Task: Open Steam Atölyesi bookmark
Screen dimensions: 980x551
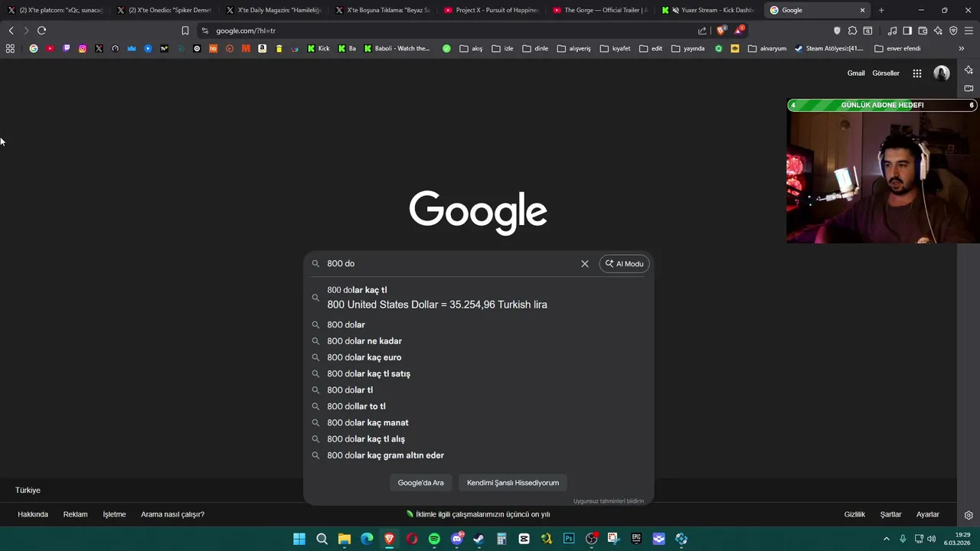Action: 829,48
